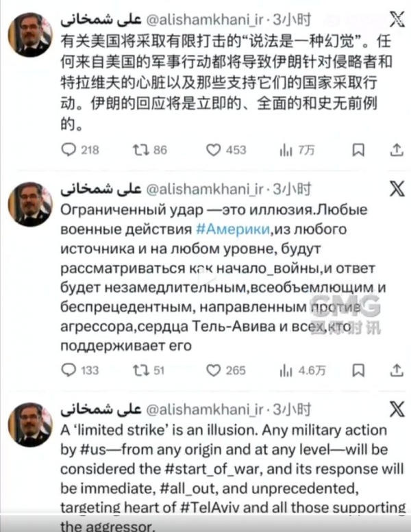Retweet the Russian tweet with 51 reposts
Screen dimensions: 411x532
click(x=140, y=370)
